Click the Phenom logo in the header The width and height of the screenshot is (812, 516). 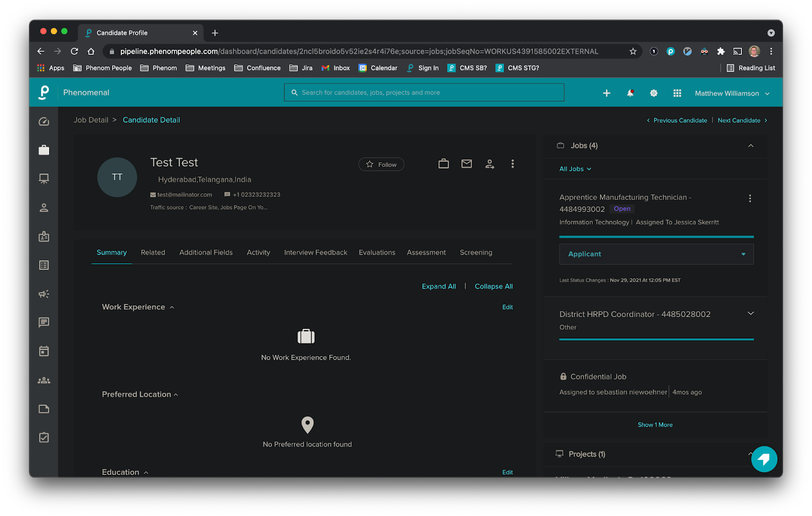(44, 92)
